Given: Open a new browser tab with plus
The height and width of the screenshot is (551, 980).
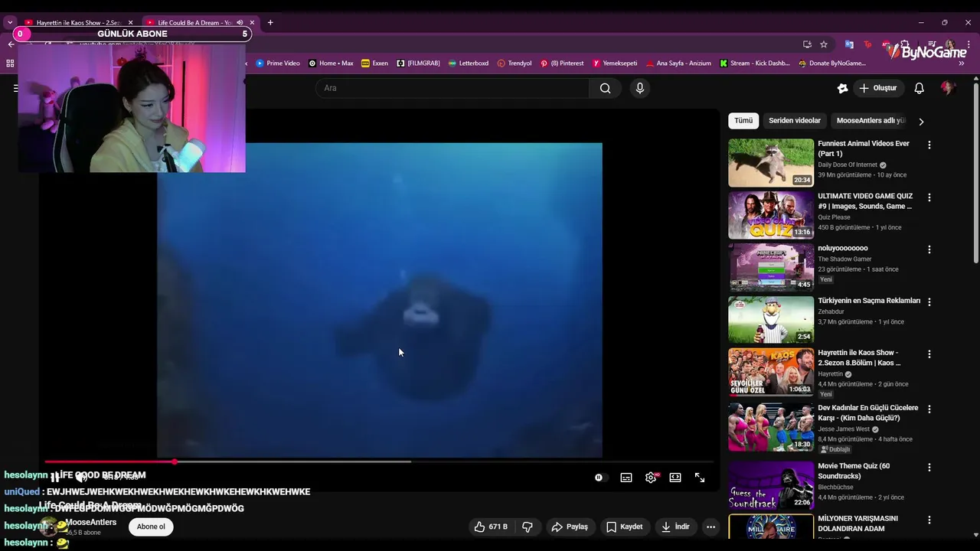Looking at the screenshot, I should tap(270, 23).
